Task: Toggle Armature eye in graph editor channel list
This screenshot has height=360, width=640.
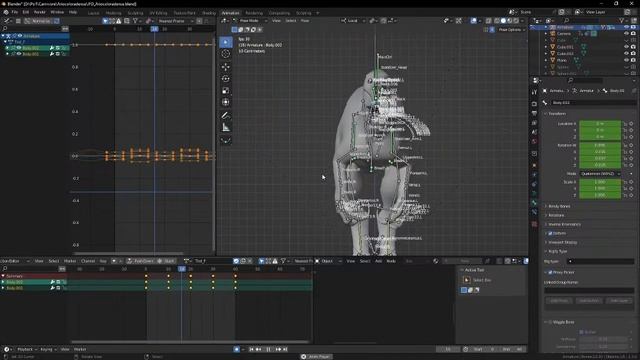Action: pos(20,36)
